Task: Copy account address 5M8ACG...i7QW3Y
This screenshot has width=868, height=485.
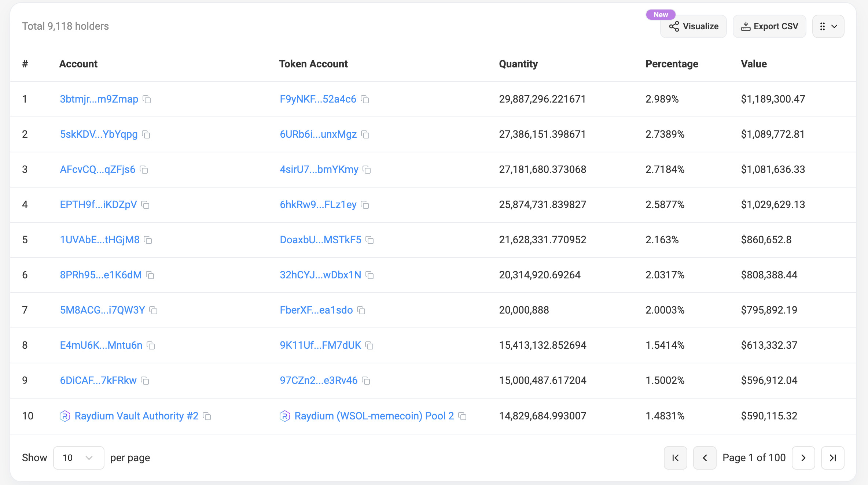Action: 153,310
